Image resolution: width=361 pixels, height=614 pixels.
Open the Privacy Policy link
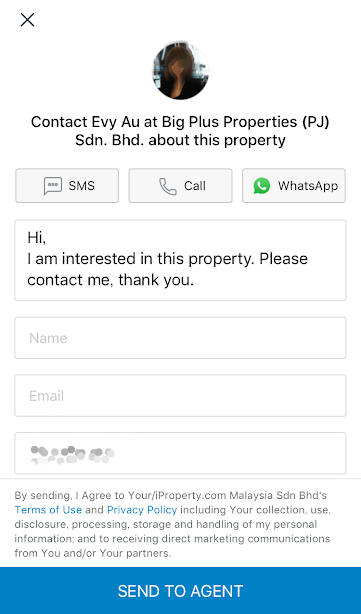tap(142, 510)
